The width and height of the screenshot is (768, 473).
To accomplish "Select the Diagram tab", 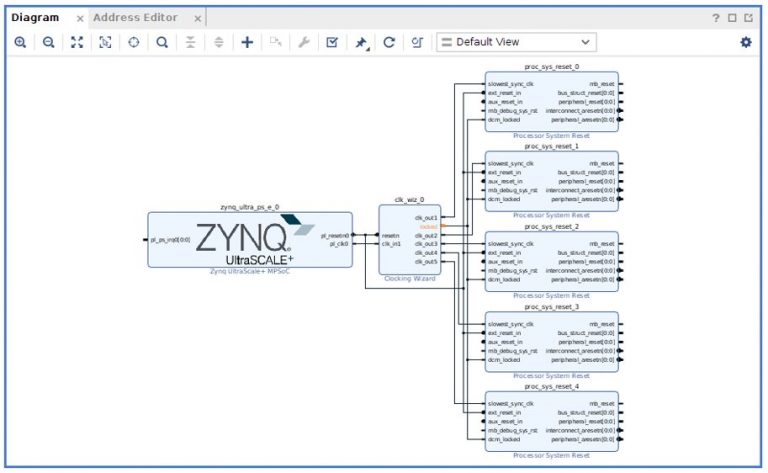I will [35, 18].
